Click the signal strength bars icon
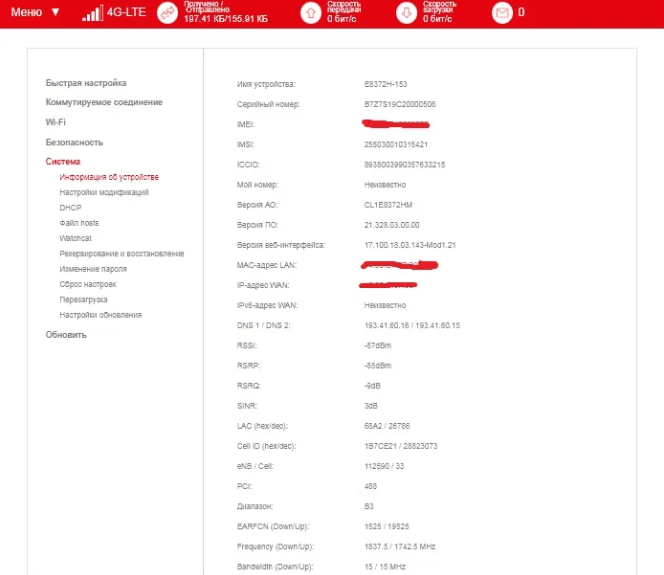Screen dimensions: 664x575 click(x=92, y=13)
